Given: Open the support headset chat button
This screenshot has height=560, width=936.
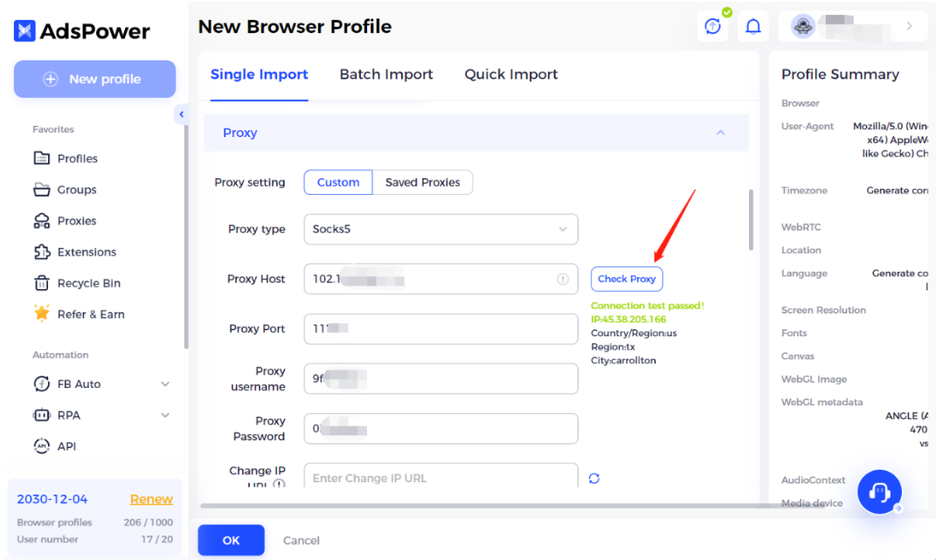Looking at the screenshot, I should [x=879, y=491].
